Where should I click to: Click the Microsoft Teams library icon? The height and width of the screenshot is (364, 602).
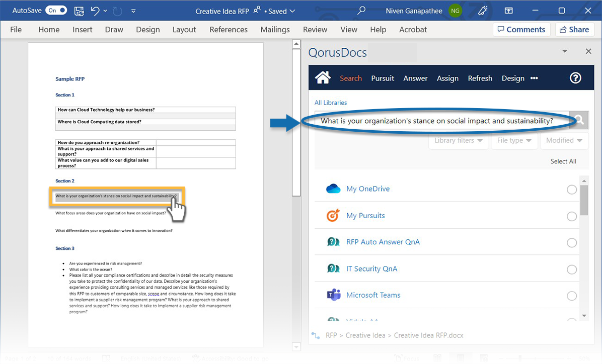333,295
